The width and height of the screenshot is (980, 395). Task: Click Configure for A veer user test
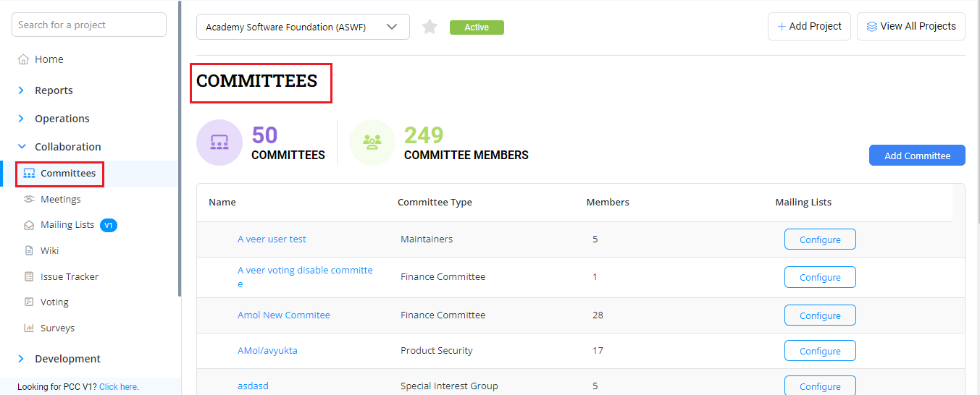[x=820, y=239]
